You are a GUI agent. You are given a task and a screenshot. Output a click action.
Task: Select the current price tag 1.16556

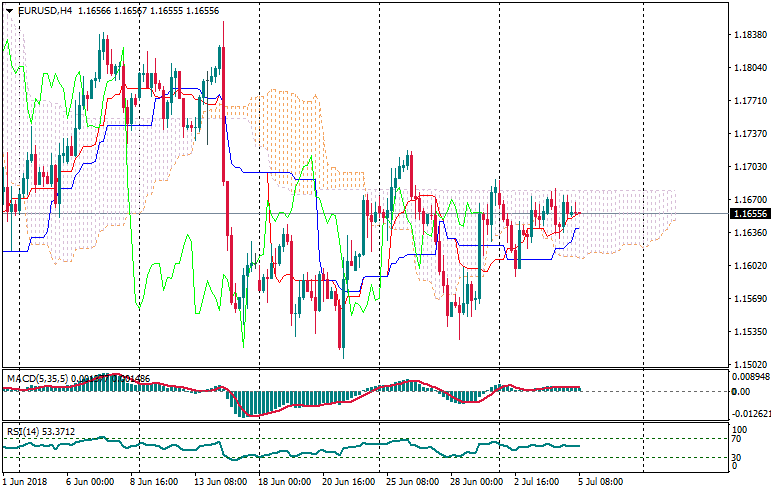pos(749,214)
